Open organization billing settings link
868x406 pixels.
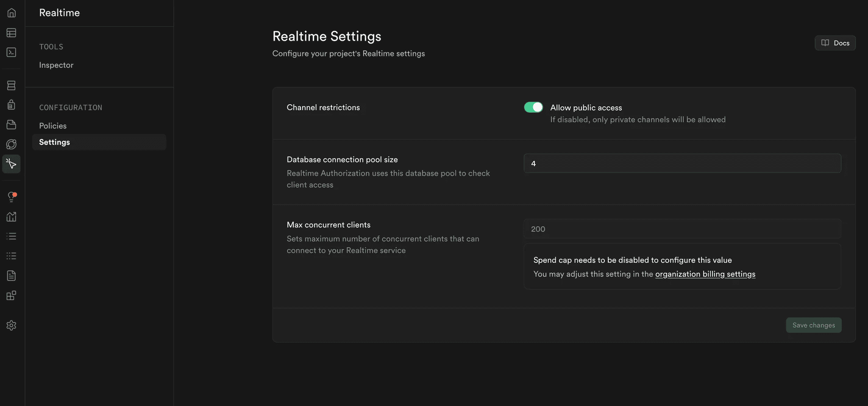(705, 274)
